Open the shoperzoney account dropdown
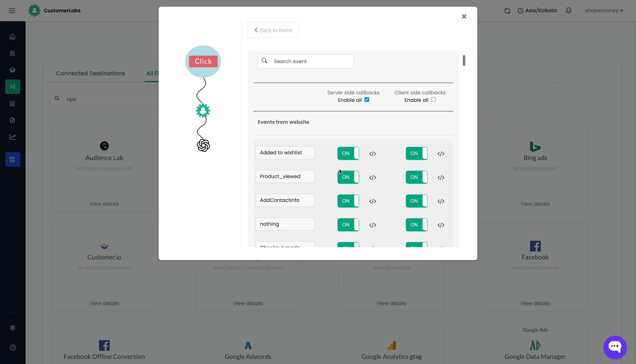 click(x=603, y=11)
